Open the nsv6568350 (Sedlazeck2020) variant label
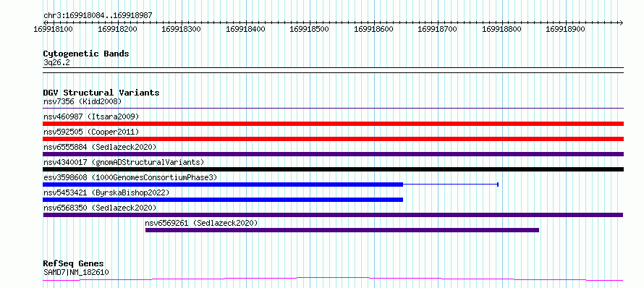 click(100, 208)
